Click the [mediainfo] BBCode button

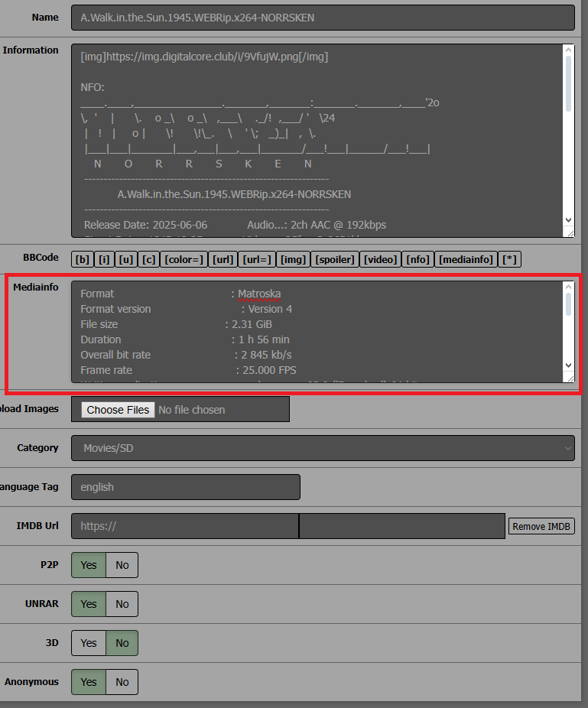tap(466, 259)
